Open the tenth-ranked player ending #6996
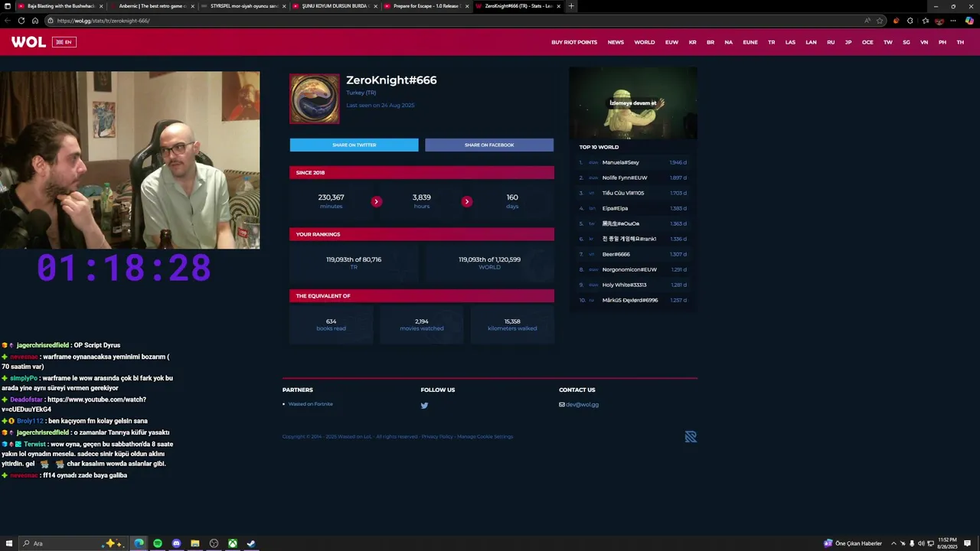Screen dimensions: 980x551 (x=630, y=300)
